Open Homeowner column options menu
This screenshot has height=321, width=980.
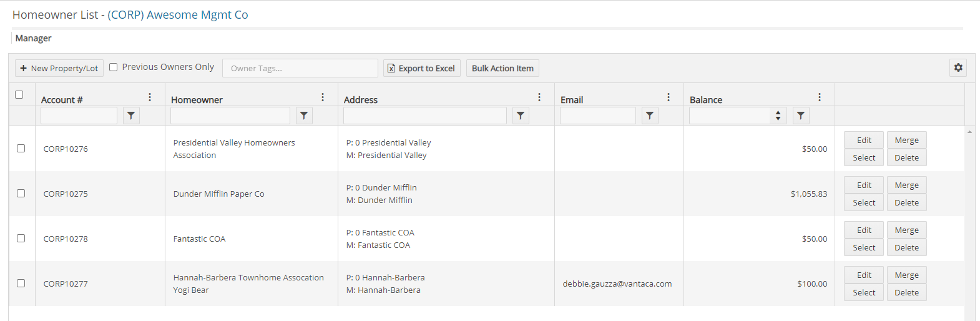pyautogui.click(x=323, y=97)
